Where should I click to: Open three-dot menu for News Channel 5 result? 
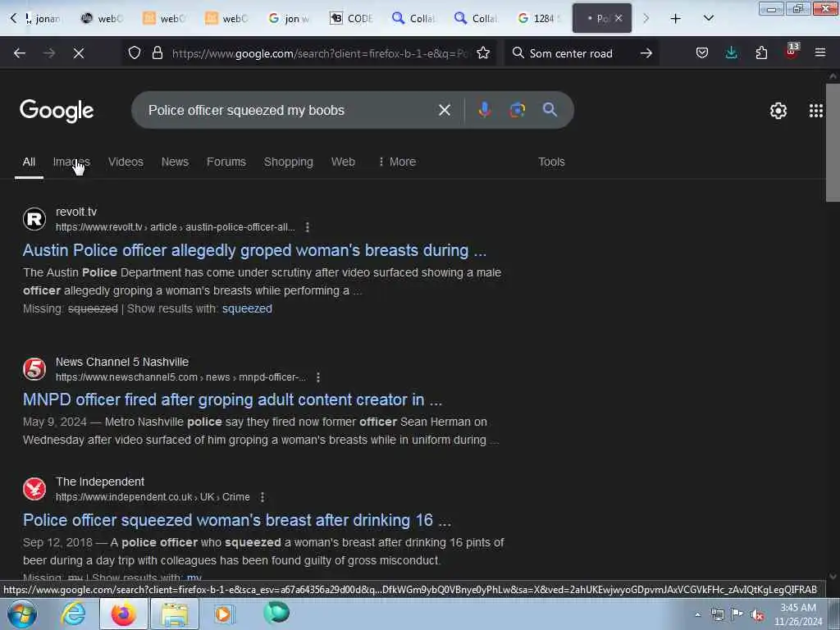tap(318, 377)
